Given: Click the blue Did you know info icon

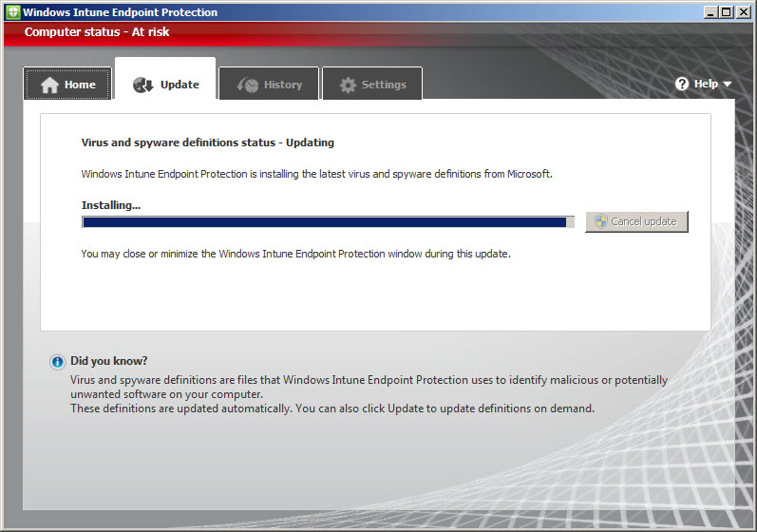Looking at the screenshot, I should click(57, 362).
